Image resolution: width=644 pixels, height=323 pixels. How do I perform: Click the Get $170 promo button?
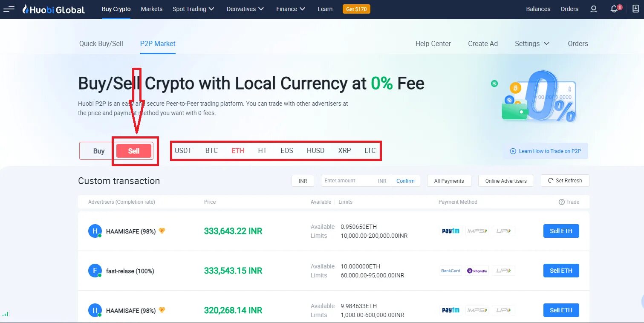(356, 9)
